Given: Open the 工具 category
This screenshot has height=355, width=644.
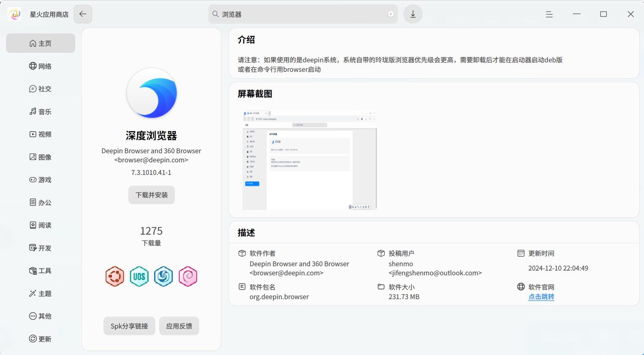Looking at the screenshot, I should coord(40,271).
